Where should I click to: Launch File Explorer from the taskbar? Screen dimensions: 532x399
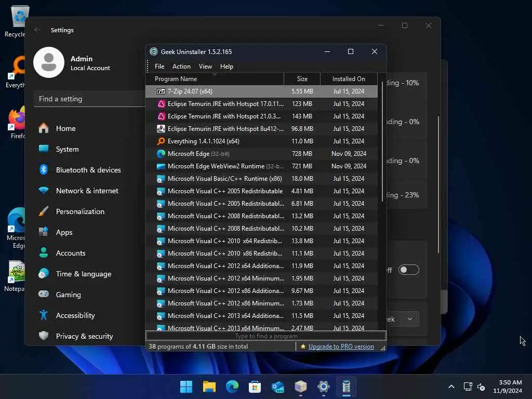click(209, 387)
